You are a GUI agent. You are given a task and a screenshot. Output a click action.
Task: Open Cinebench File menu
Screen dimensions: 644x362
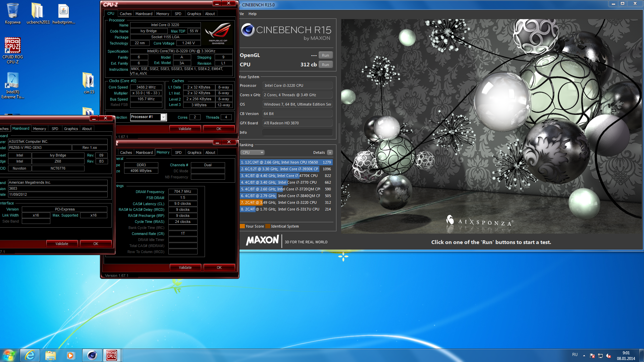point(241,14)
